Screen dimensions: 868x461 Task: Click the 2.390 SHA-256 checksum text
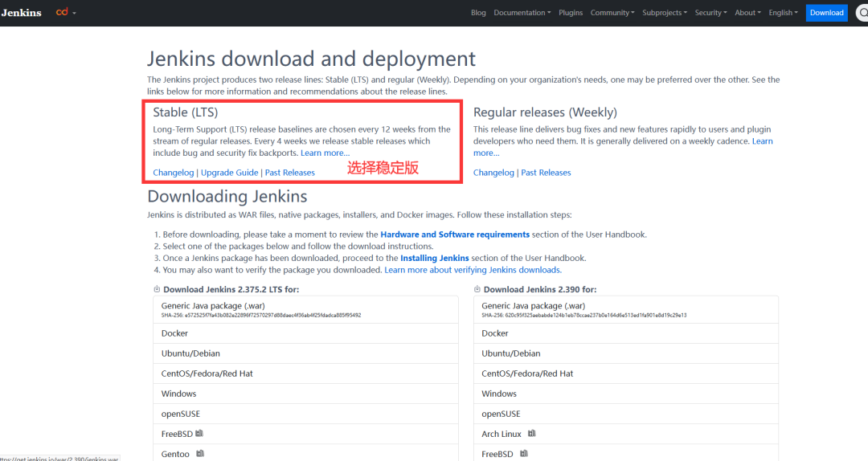[x=584, y=316]
